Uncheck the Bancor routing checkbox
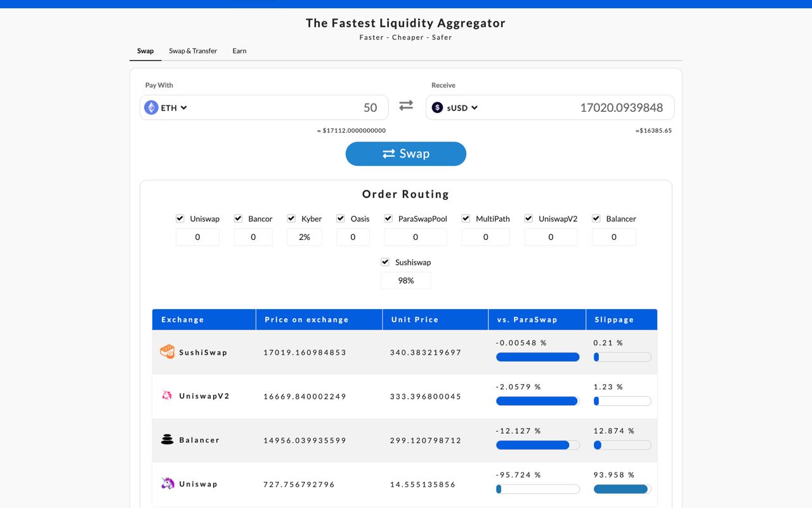Screen dimensions: 812x508 click(239, 218)
